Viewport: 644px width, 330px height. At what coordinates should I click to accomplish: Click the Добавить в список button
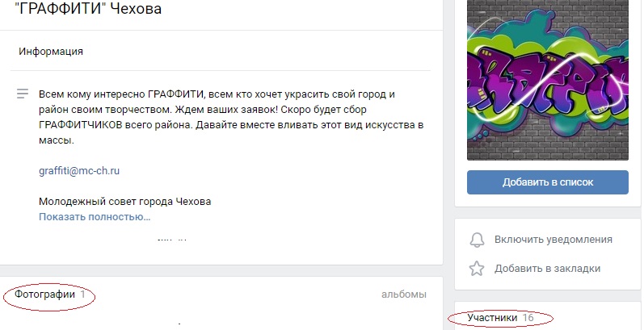pyautogui.click(x=548, y=182)
